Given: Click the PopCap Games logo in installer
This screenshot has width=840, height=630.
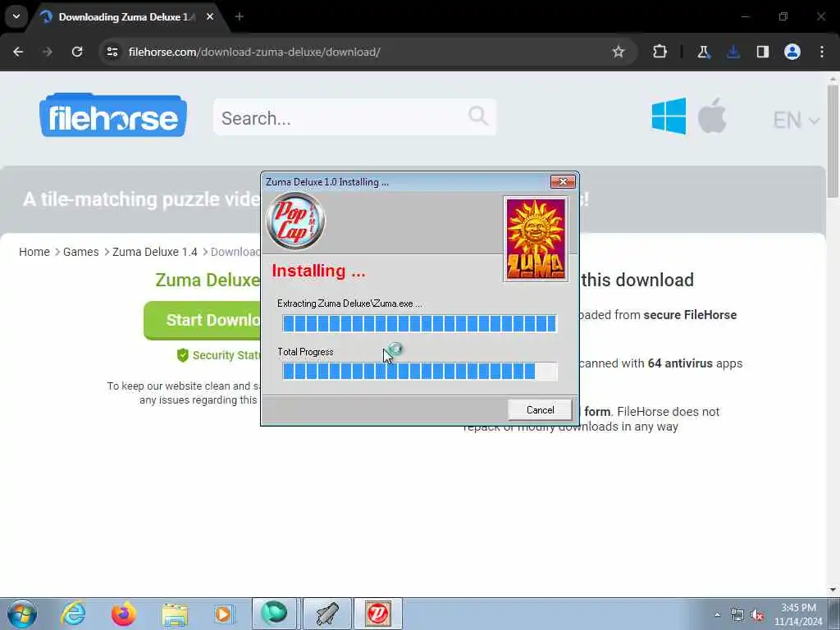Looking at the screenshot, I should point(295,221).
